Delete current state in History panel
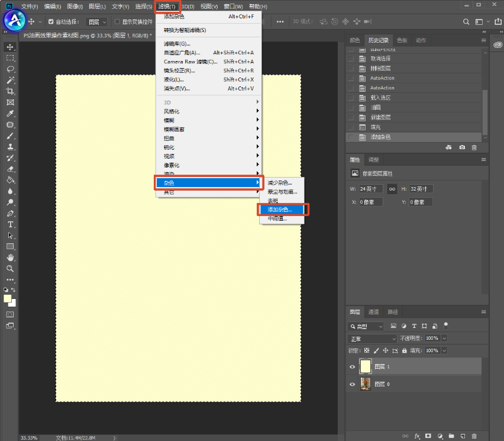Image resolution: width=504 pixels, height=441 pixels. click(474, 147)
